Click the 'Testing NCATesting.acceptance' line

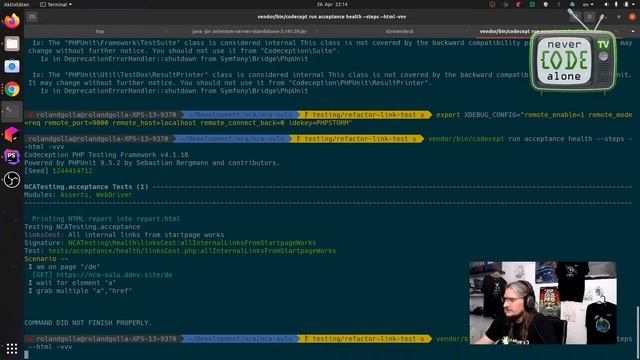(x=82, y=227)
